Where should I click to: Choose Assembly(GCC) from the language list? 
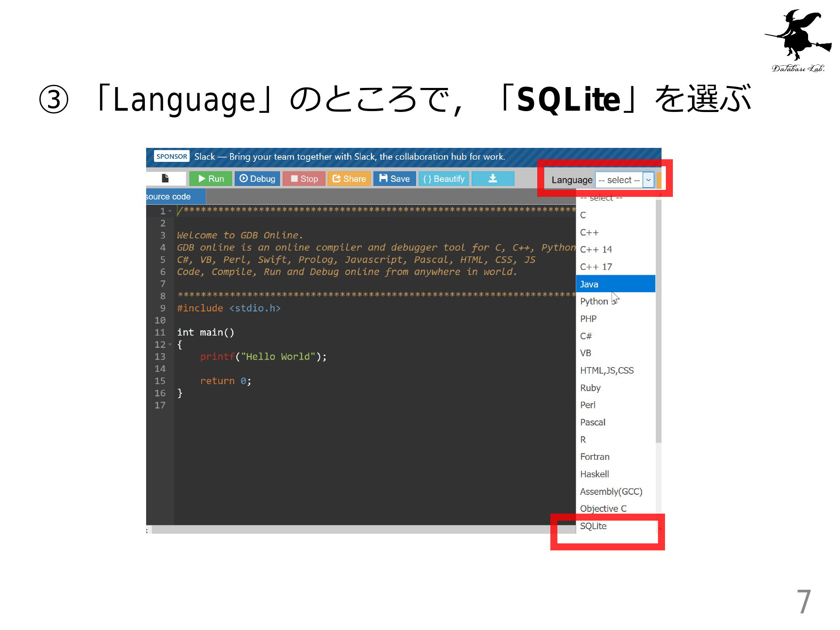tap(616, 491)
